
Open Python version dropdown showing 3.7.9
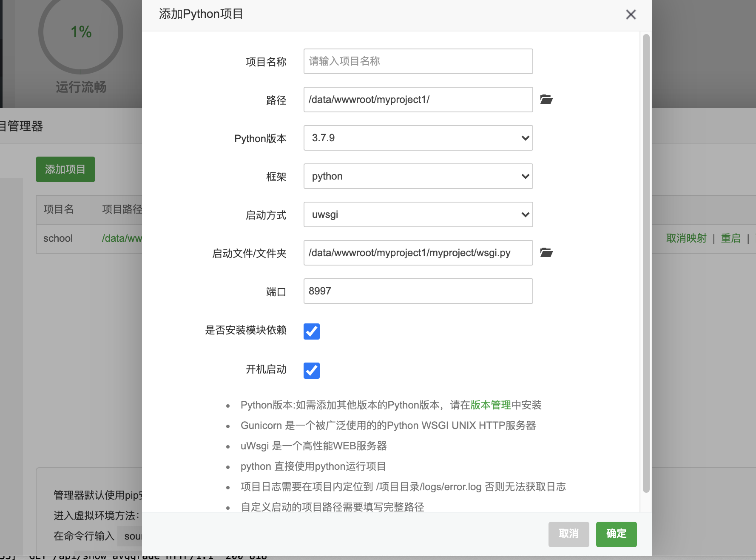point(418,138)
